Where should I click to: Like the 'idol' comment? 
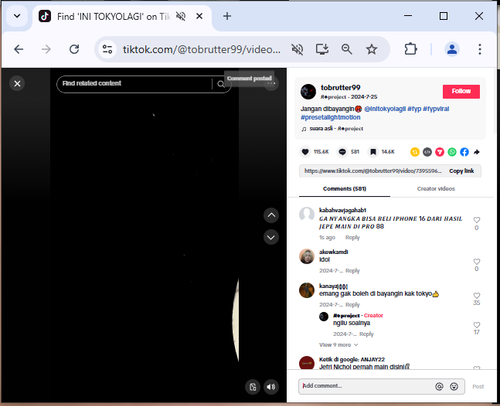point(477,262)
